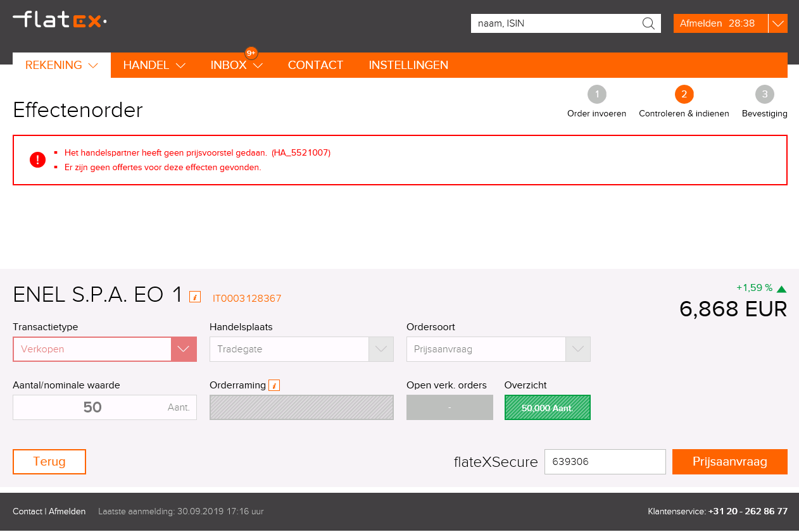799x532 pixels.
Task: Click the Effectenorder heading
Action: (x=78, y=110)
